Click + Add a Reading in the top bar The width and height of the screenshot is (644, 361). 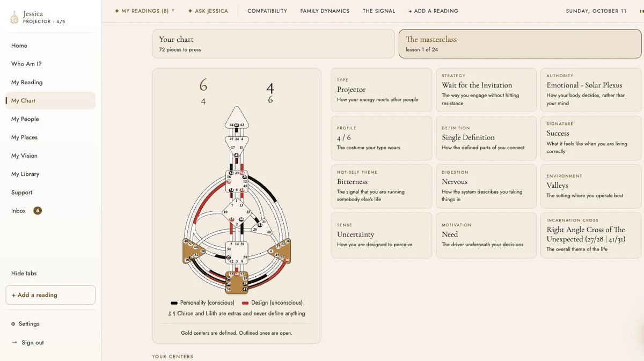click(x=433, y=11)
